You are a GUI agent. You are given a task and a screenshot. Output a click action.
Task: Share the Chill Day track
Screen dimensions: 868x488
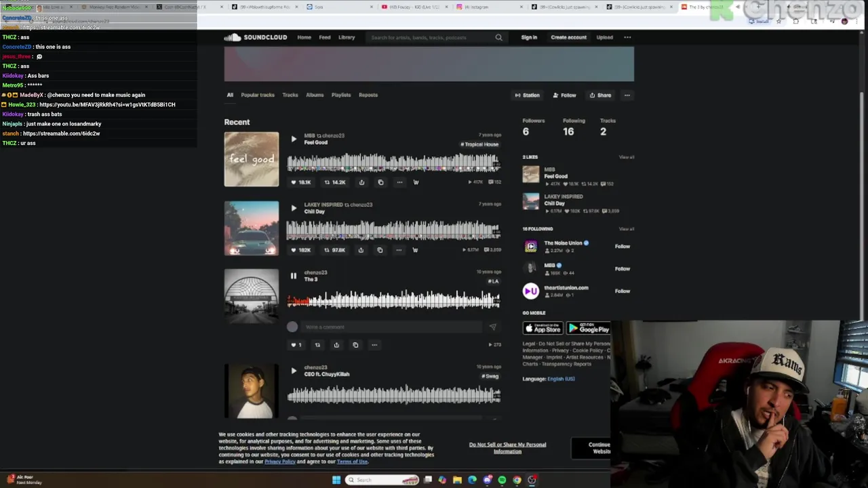361,250
